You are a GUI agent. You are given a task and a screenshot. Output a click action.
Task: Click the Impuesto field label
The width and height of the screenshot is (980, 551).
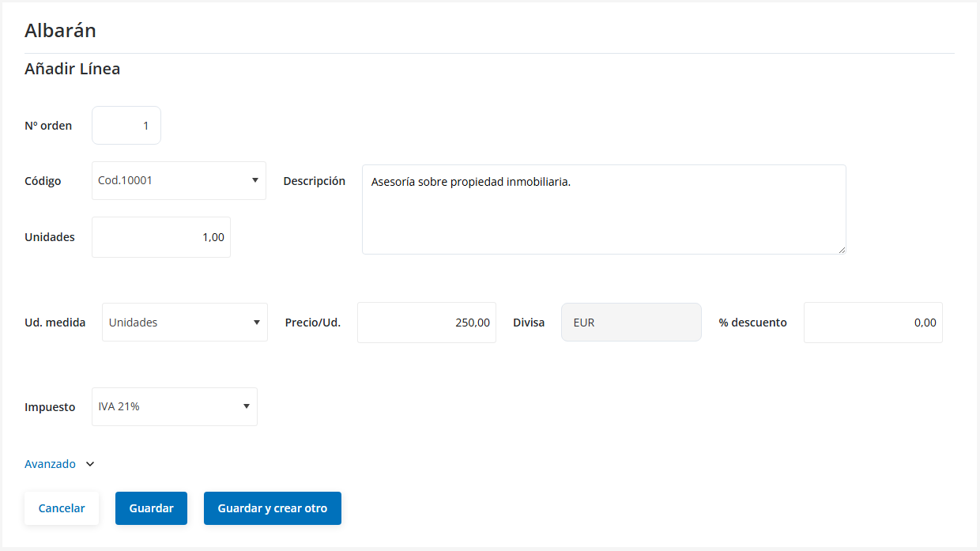(50, 407)
